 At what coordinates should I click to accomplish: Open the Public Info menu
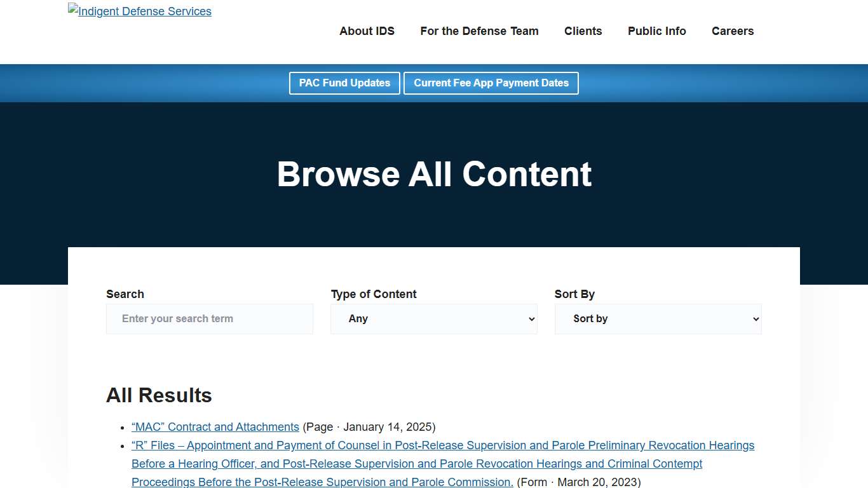click(x=656, y=31)
